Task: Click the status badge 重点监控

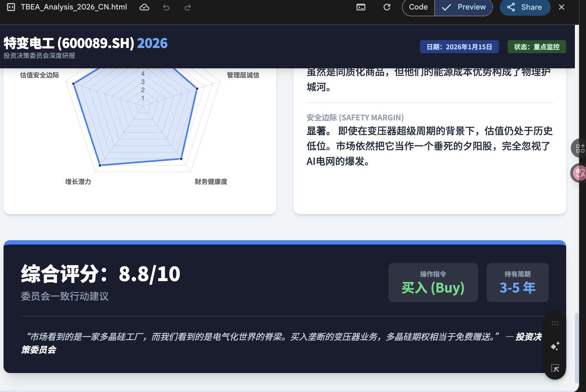Action: click(537, 47)
